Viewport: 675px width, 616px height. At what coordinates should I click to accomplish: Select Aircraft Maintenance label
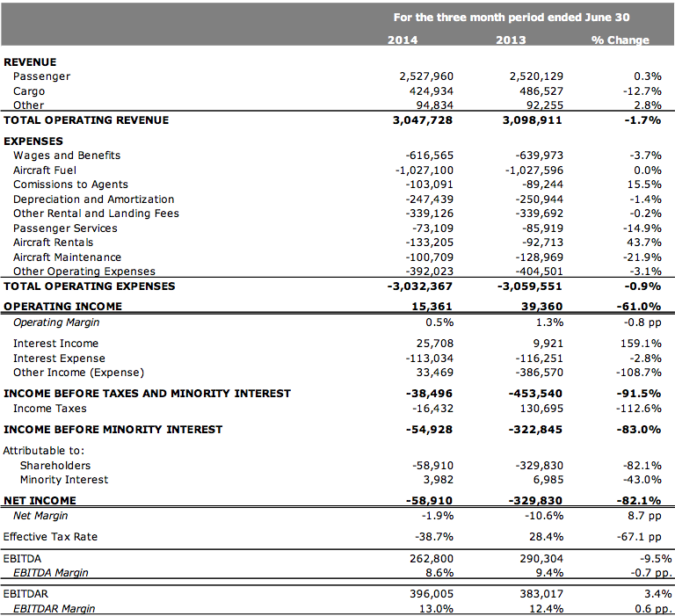[67, 257]
